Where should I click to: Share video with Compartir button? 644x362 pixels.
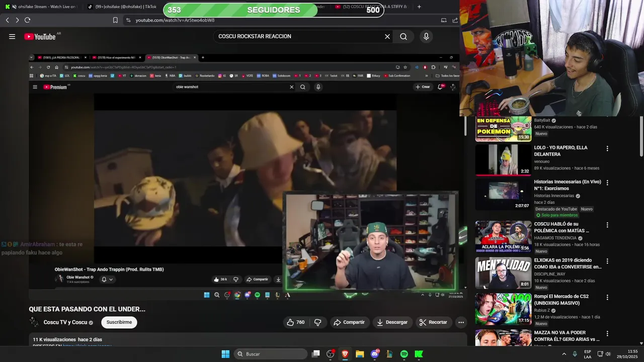349,322
